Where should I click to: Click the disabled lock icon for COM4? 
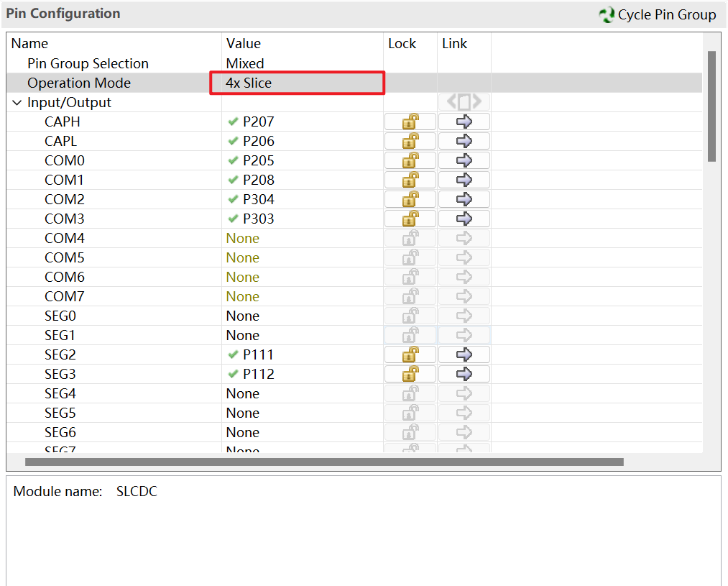coord(410,238)
